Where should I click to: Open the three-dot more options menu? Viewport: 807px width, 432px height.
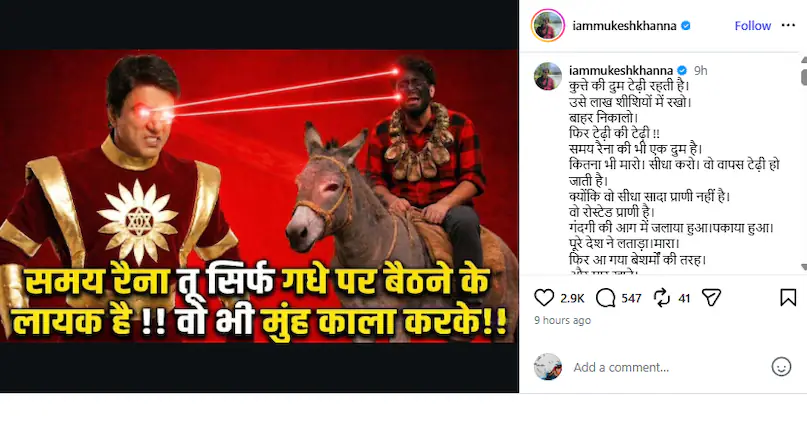point(788,25)
